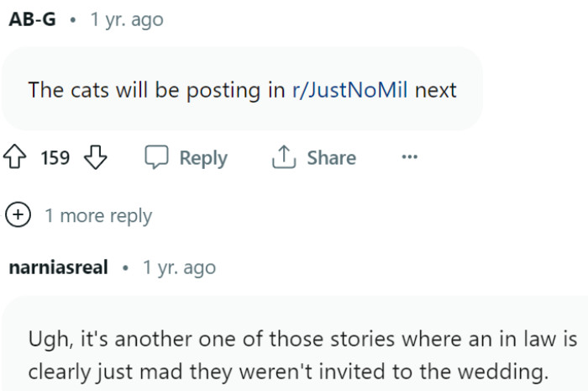The width and height of the screenshot is (588, 391).
Task: Click the line starting "clearly just mad"
Action: click(286, 371)
